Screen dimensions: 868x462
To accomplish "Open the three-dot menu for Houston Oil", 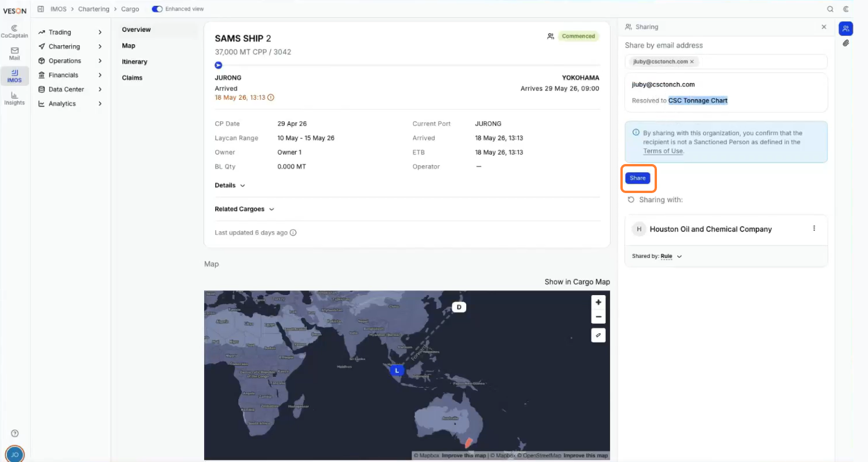I will click(814, 228).
